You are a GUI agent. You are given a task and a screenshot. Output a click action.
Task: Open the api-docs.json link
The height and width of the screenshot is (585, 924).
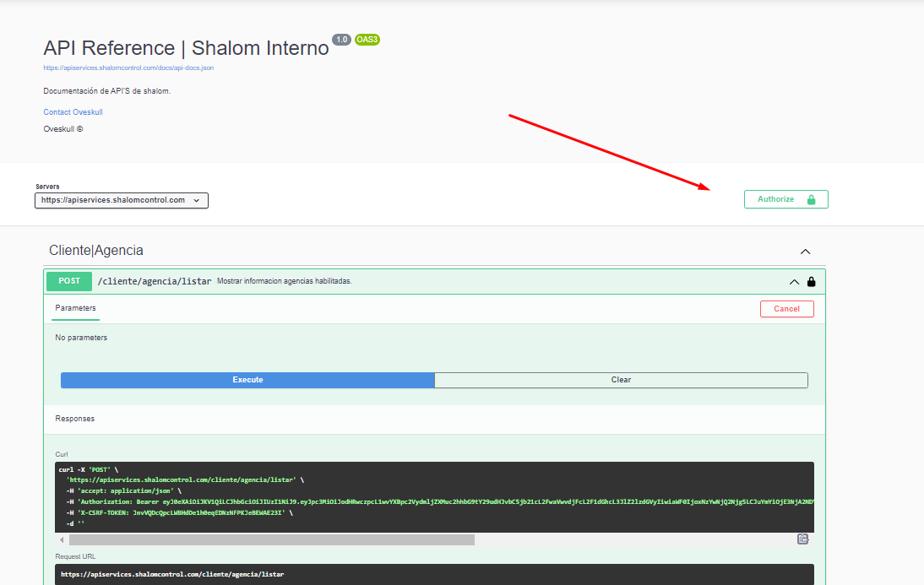(x=128, y=68)
